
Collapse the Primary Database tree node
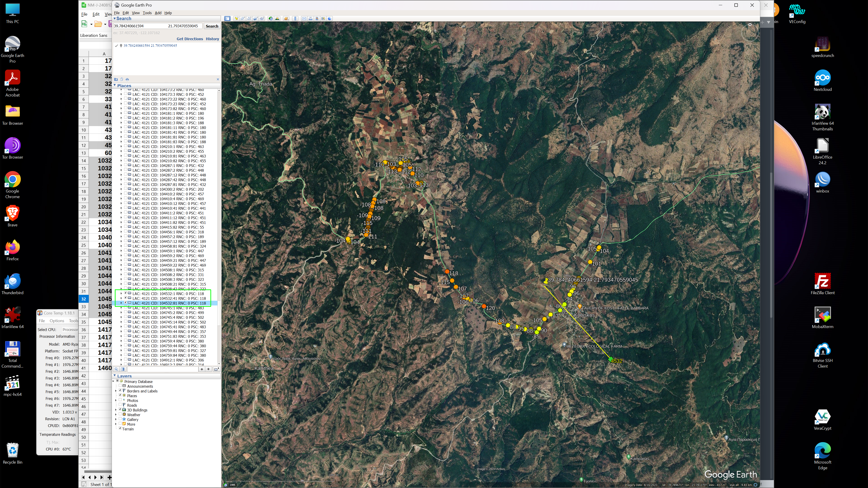tap(113, 381)
